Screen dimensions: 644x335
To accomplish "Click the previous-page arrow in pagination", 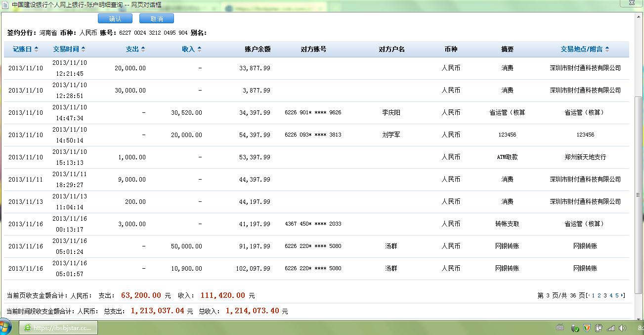I will click(x=589, y=295).
